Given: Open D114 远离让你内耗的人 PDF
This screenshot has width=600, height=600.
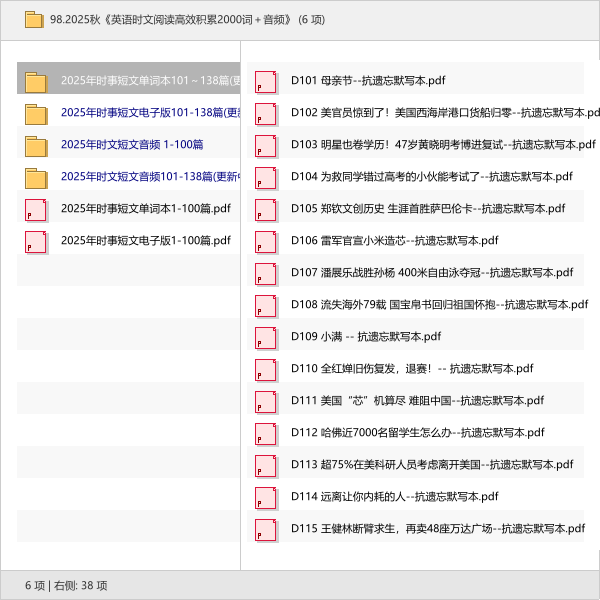Looking at the screenshot, I should 394,497.
